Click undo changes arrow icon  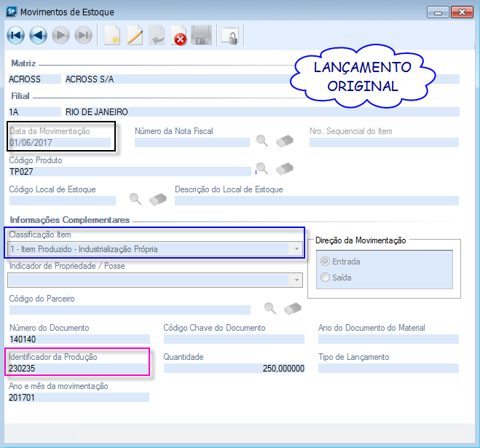pyautogui.click(x=157, y=36)
